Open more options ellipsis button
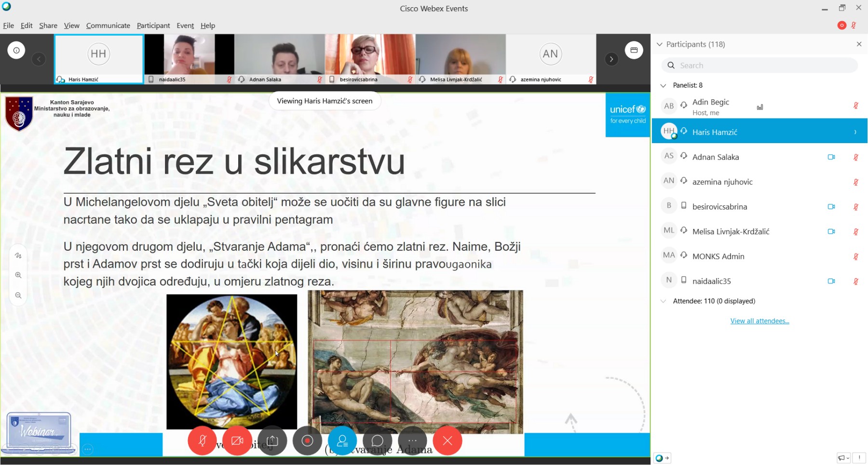The width and height of the screenshot is (868, 465). point(412,440)
